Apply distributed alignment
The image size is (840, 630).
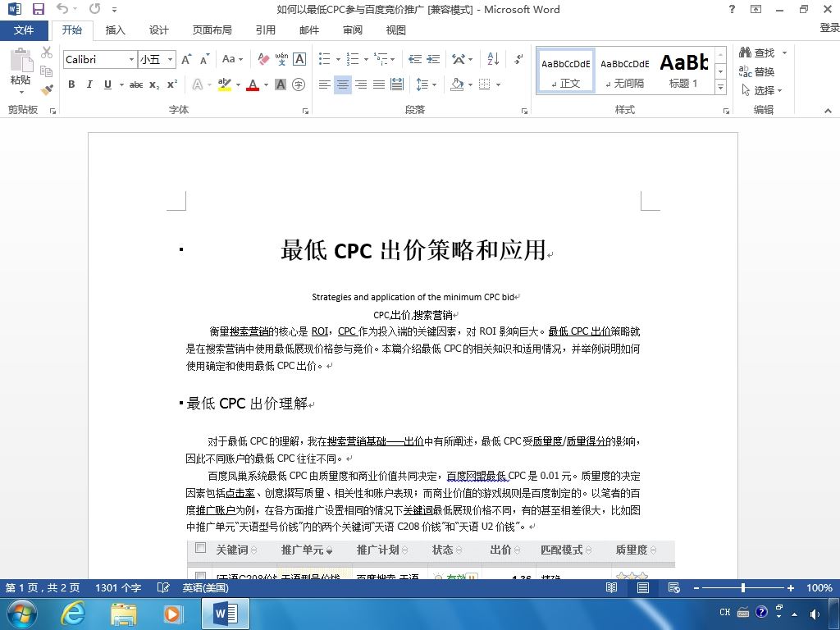click(397, 84)
